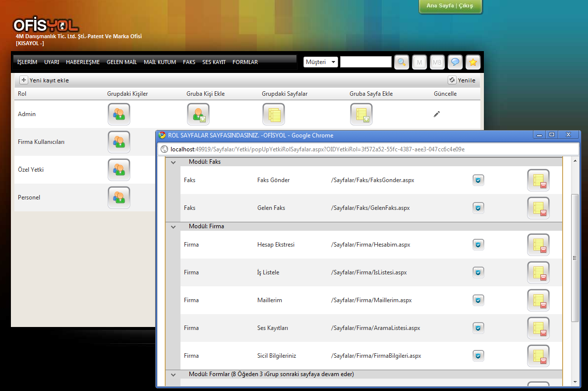Collapse the Modül: Faks group
This screenshot has height=391, width=588.
(x=173, y=162)
